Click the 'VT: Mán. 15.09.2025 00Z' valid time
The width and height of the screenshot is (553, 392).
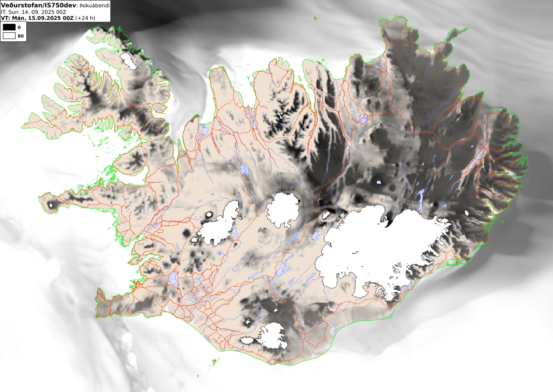click(x=38, y=18)
